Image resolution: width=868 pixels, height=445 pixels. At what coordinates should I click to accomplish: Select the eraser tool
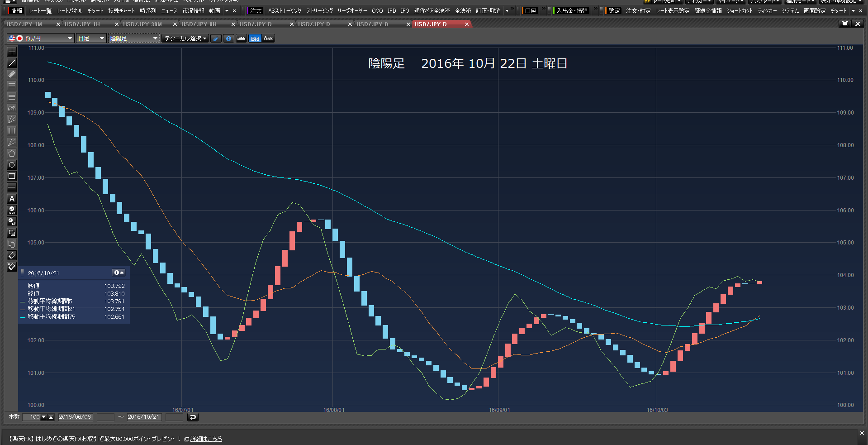(12, 255)
